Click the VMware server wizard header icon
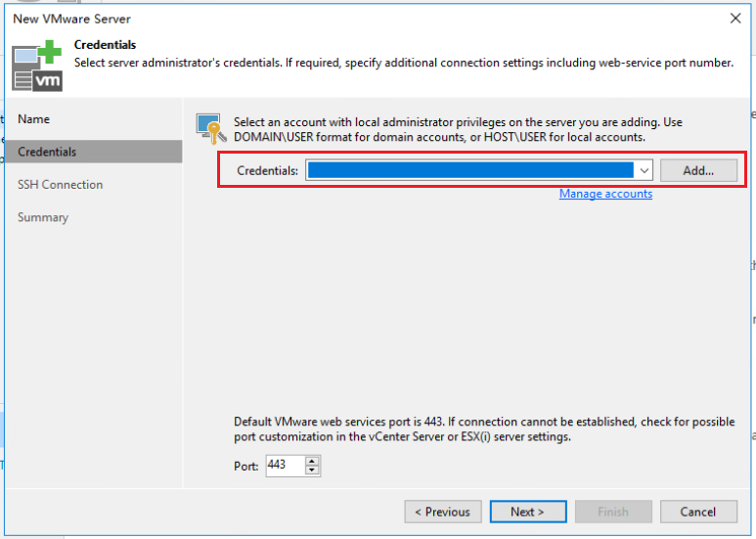Screen dimensions: 756x539 pyautogui.click(x=37, y=67)
